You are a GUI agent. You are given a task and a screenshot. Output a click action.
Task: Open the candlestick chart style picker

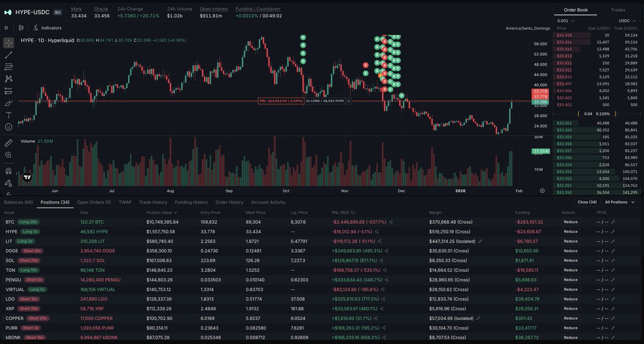tap(21, 28)
